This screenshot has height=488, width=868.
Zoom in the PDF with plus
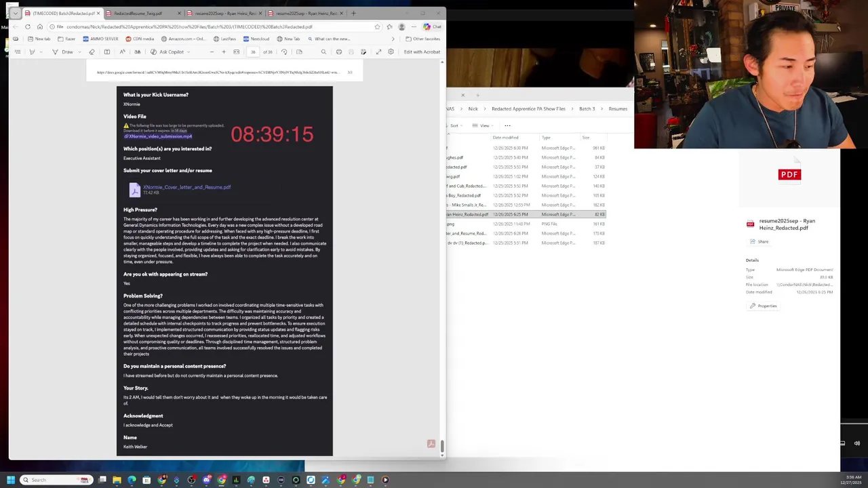click(224, 52)
